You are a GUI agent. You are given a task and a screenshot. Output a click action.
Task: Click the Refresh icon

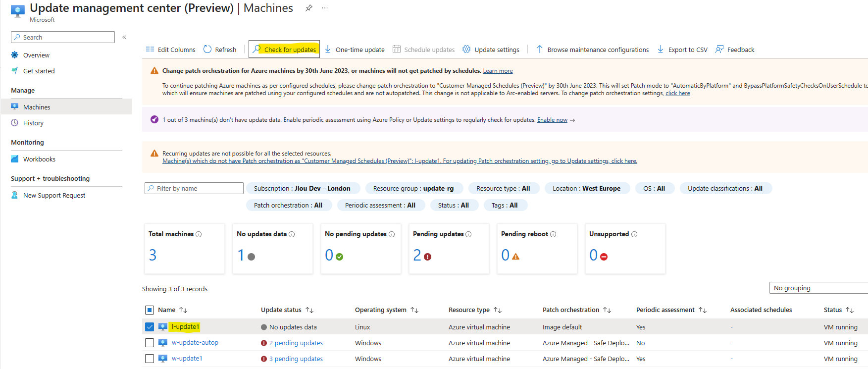[x=207, y=49]
